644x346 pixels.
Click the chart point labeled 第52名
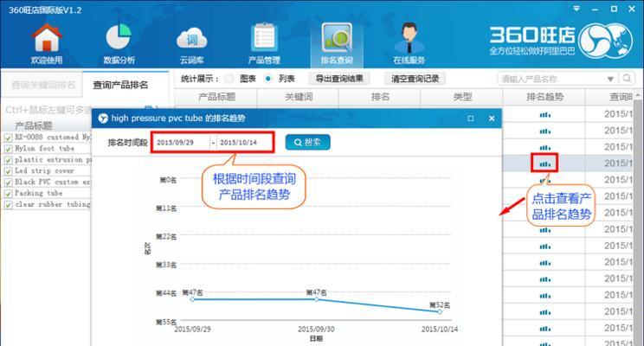tap(440, 312)
